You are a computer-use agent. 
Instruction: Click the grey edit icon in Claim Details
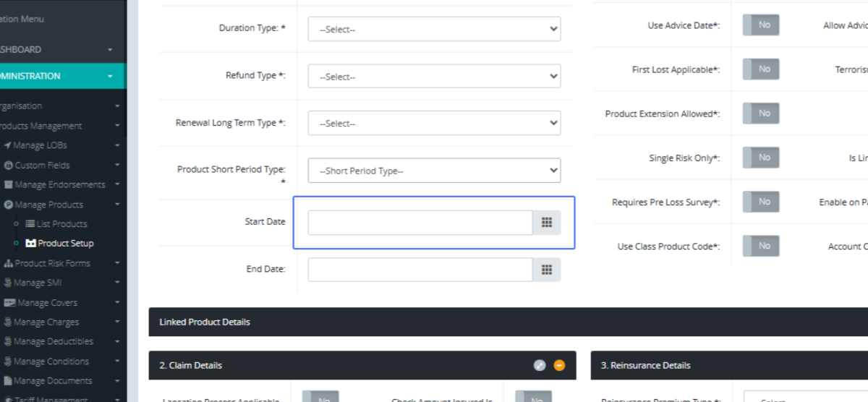point(540,365)
